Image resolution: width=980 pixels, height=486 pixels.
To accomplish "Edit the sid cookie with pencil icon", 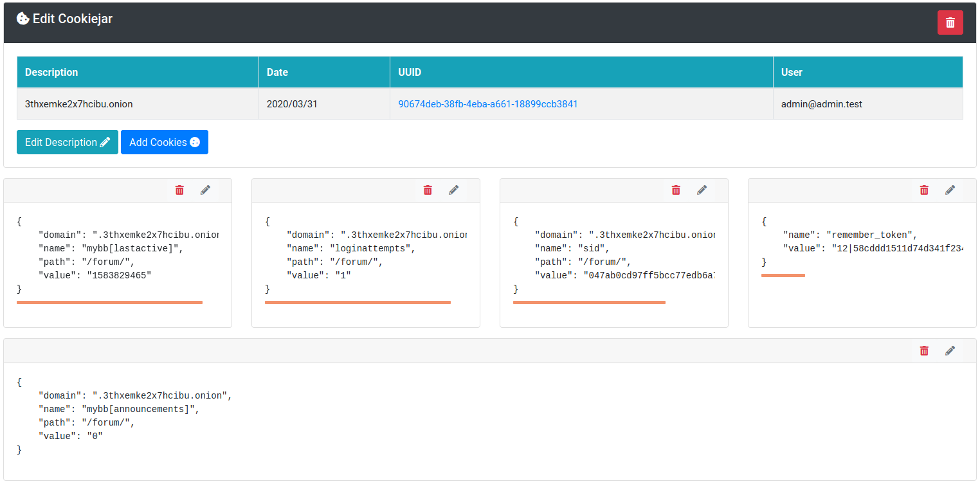I will pos(702,190).
